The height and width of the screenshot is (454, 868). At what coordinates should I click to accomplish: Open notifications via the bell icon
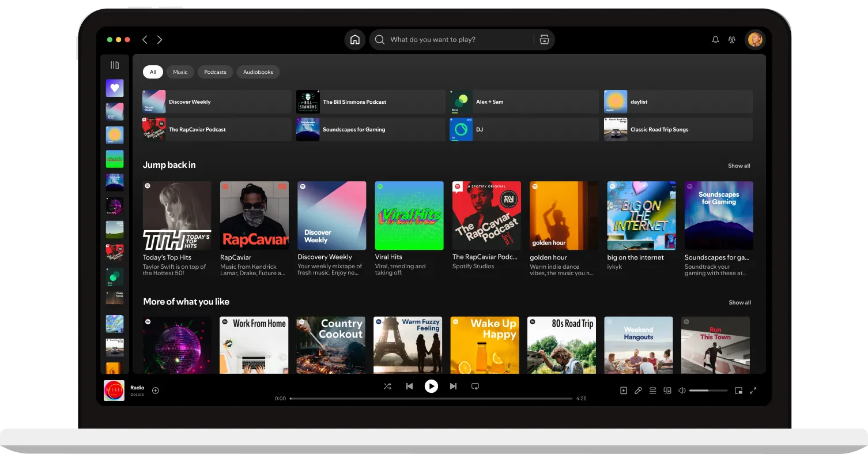[715, 39]
